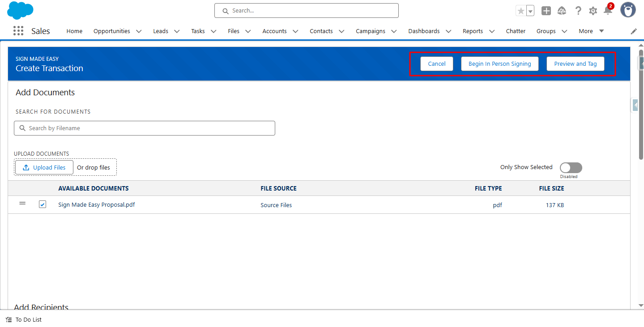Click the To Do List utility icon
The height and width of the screenshot is (327, 644).
click(x=9, y=320)
